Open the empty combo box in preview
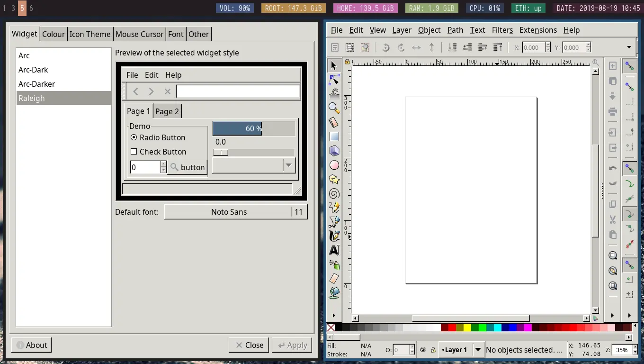This screenshot has width=644, height=364. click(254, 165)
